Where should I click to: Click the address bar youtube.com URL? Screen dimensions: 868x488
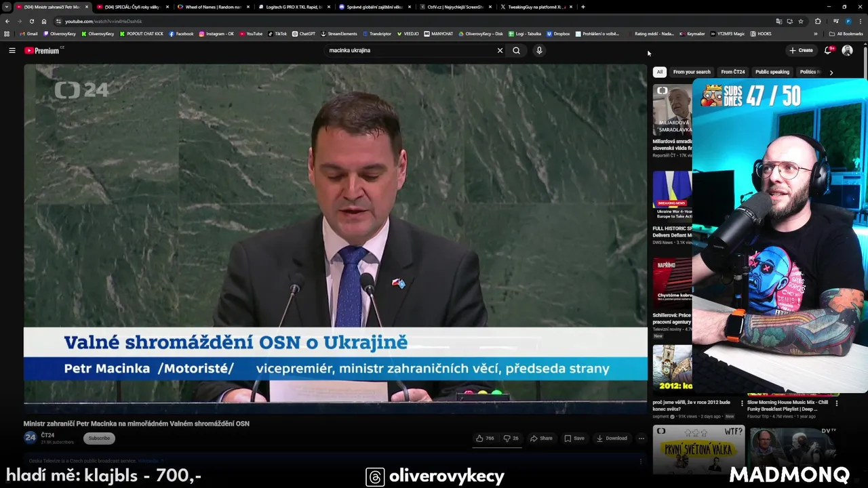103,21
